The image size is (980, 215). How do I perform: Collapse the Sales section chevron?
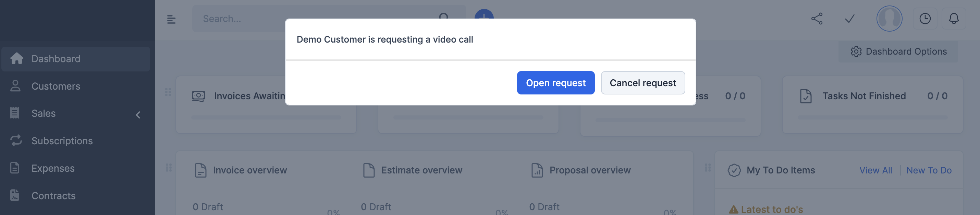click(138, 114)
